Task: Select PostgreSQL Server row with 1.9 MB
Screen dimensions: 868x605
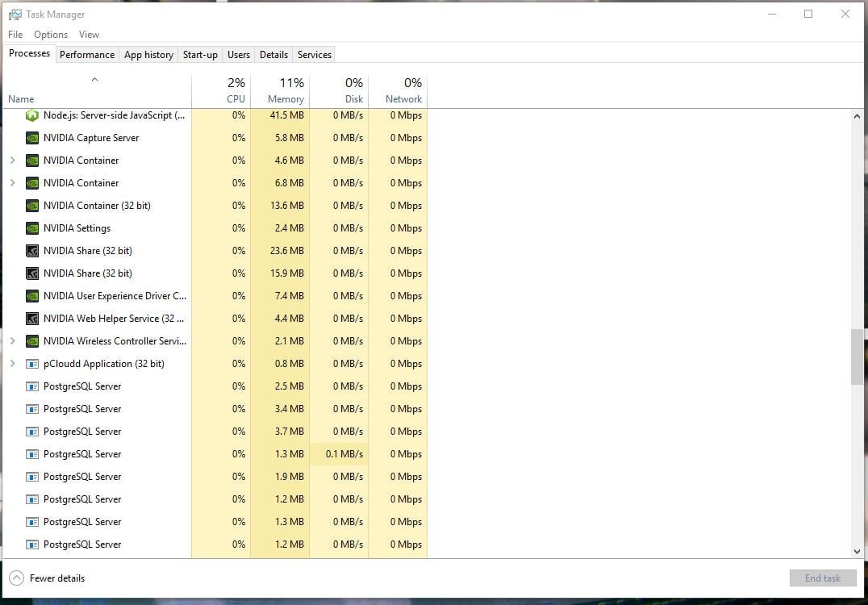Action: pyautogui.click(x=215, y=477)
